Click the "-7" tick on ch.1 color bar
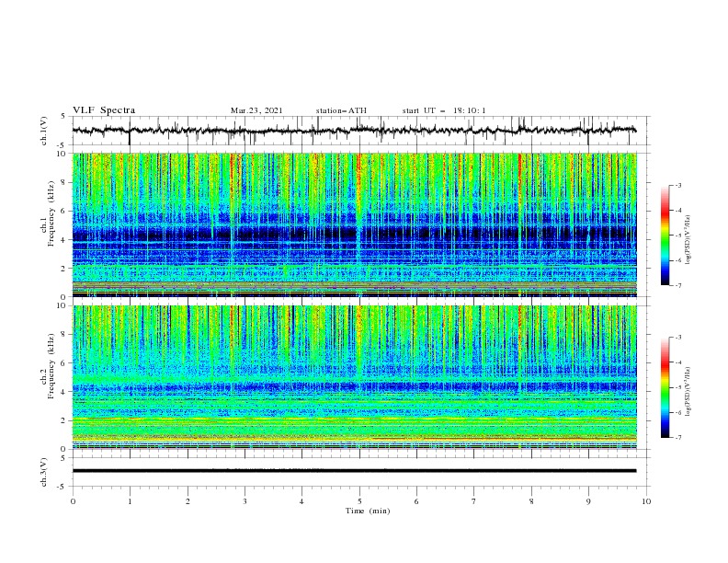728x563 pixels. pos(678,285)
